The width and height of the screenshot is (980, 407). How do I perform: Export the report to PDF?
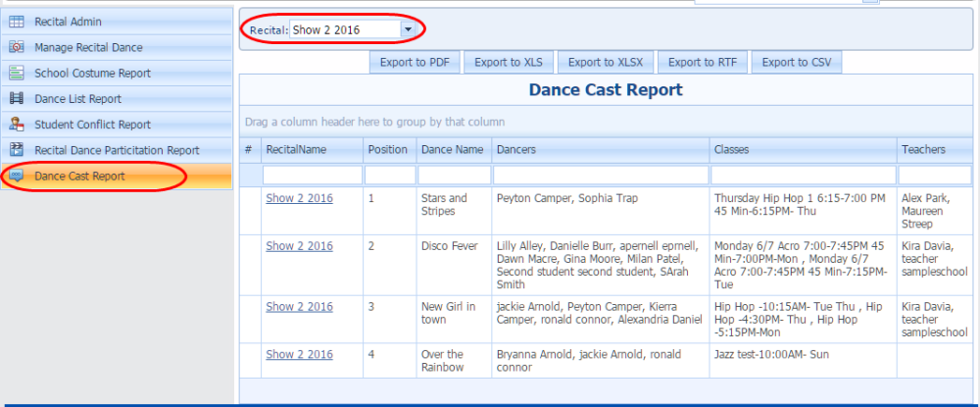click(x=415, y=63)
